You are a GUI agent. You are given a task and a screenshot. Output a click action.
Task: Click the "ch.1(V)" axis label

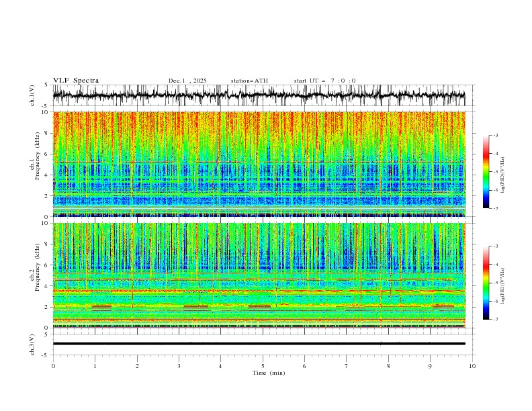tap(32, 95)
